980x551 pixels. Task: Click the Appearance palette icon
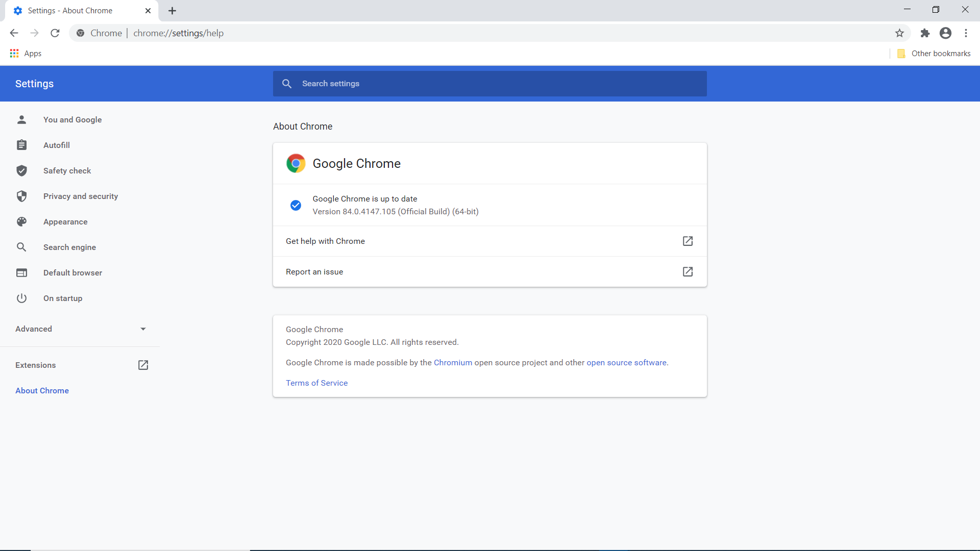pyautogui.click(x=21, y=221)
